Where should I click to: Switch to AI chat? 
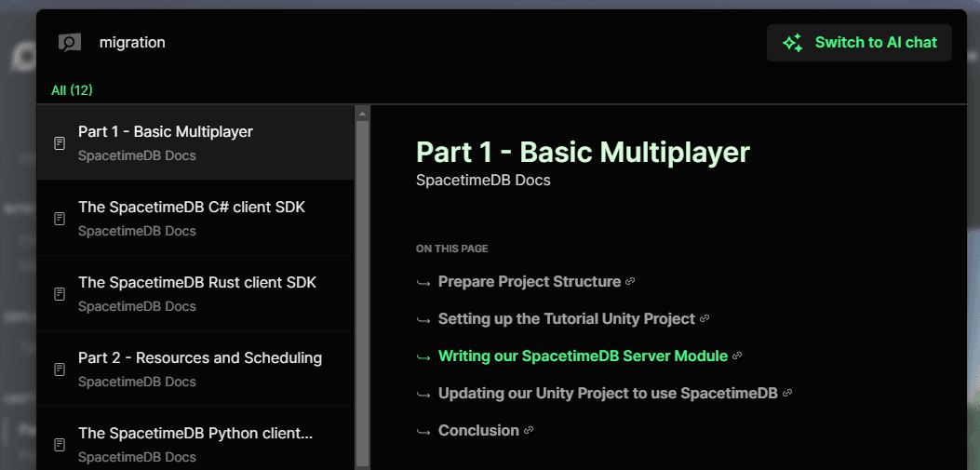coord(859,43)
